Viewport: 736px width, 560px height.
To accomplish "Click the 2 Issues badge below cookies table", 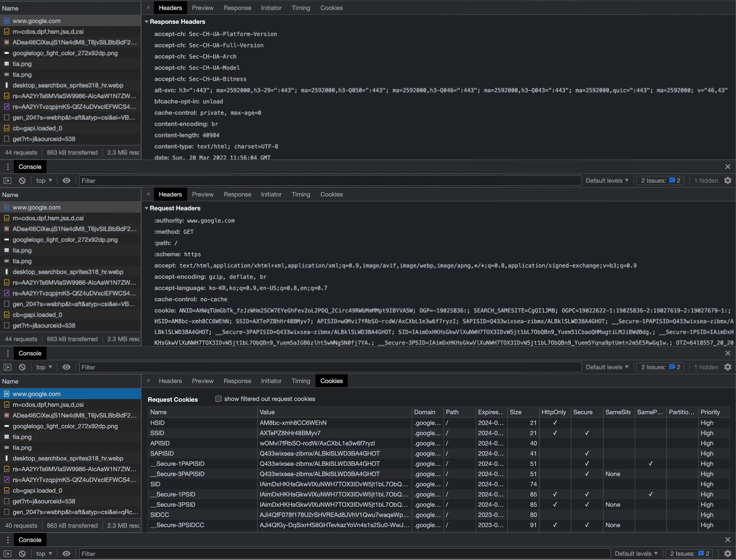I will (x=690, y=553).
